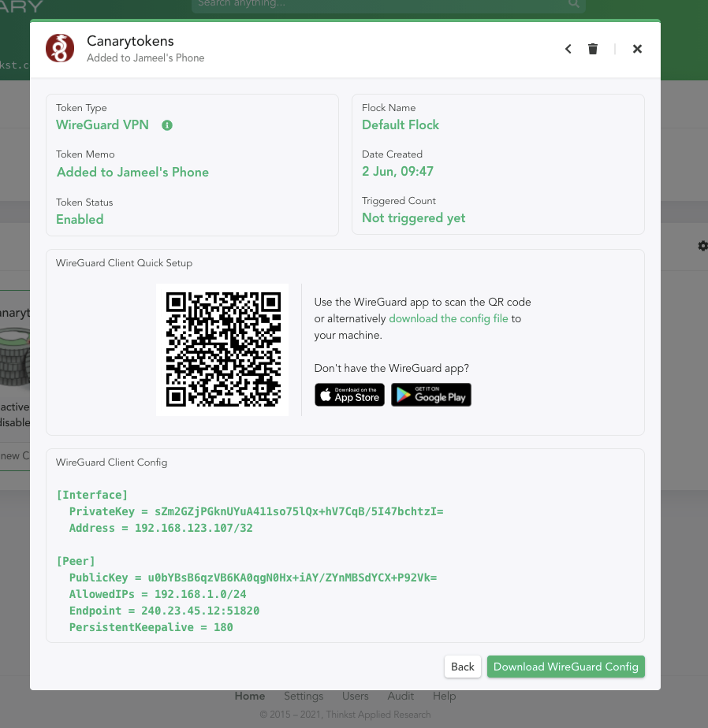Open the Google Play download badge
708x728 pixels.
pos(431,395)
